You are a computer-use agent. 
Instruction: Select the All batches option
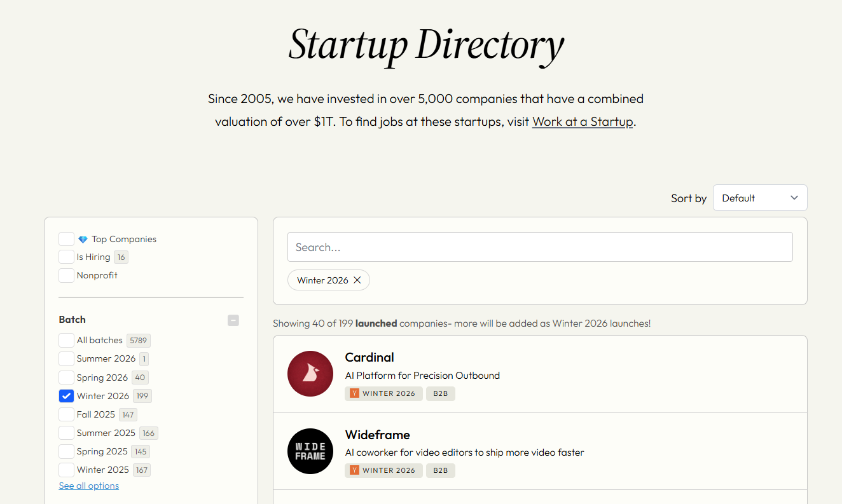[x=66, y=340]
